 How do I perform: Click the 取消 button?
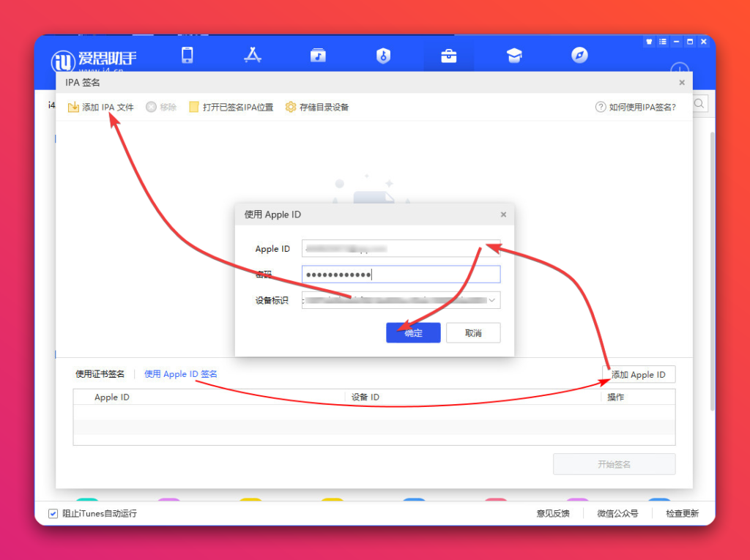(x=473, y=333)
